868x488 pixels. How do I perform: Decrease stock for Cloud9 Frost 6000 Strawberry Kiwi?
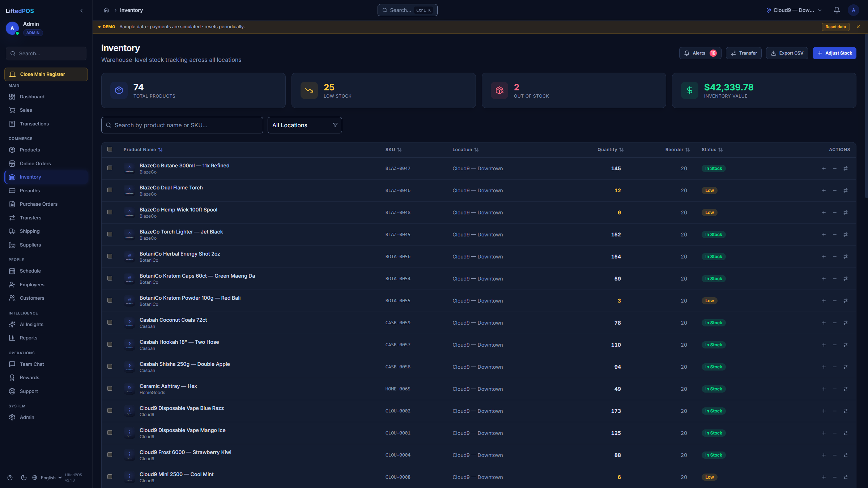pos(835,455)
